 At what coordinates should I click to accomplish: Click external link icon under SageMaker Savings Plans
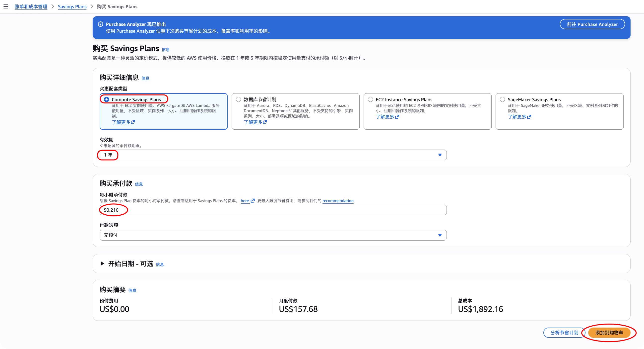pos(529,117)
